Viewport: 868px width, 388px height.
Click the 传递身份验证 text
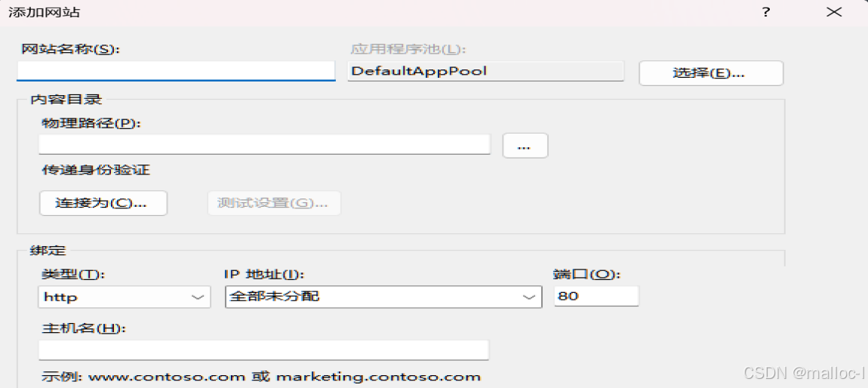96,170
